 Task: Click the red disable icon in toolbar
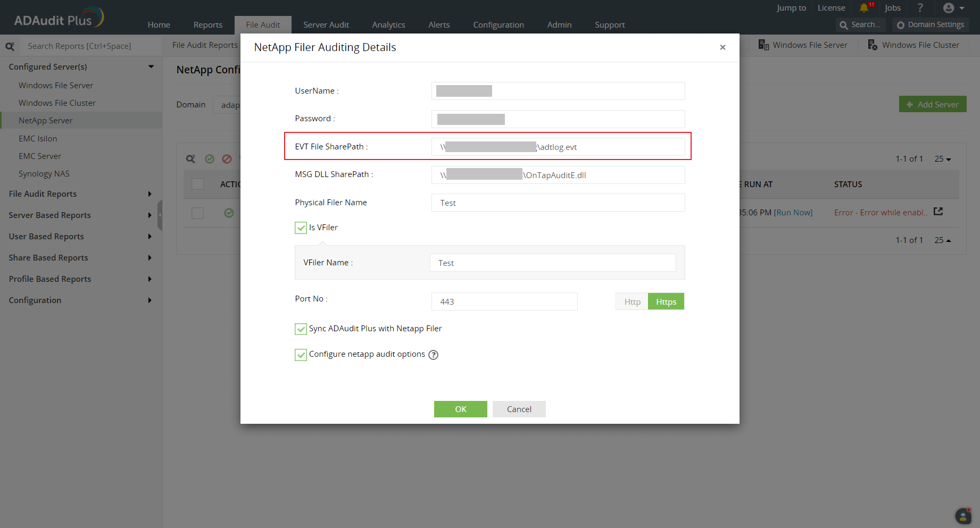(227, 159)
